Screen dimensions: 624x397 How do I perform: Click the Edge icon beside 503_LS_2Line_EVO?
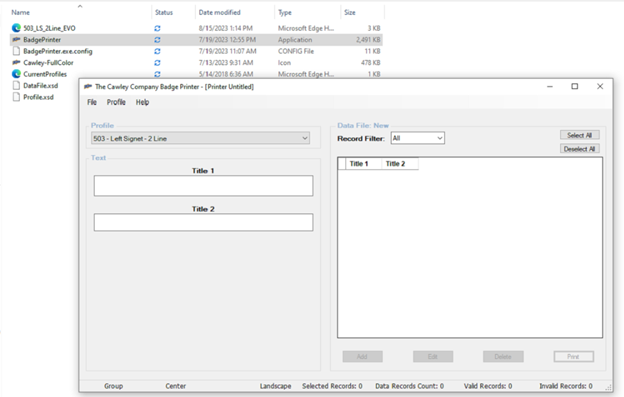click(x=16, y=28)
